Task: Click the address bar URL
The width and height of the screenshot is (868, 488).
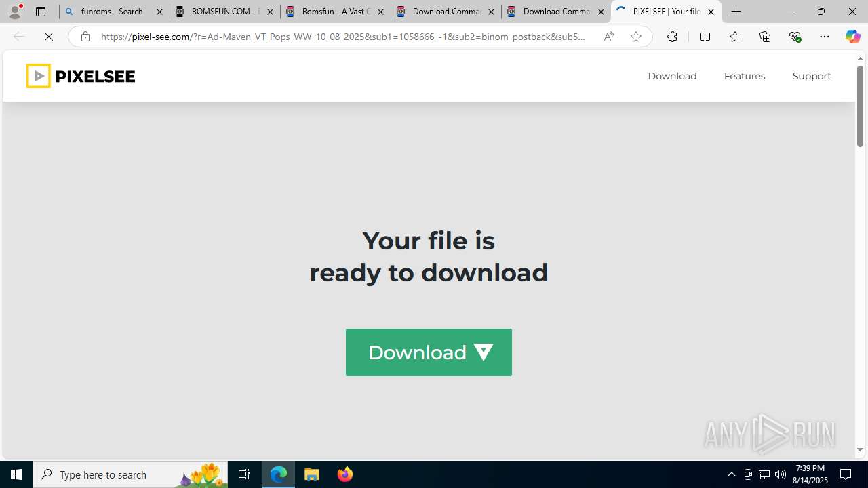Action: pyautogui.click(x=342, y=37)
